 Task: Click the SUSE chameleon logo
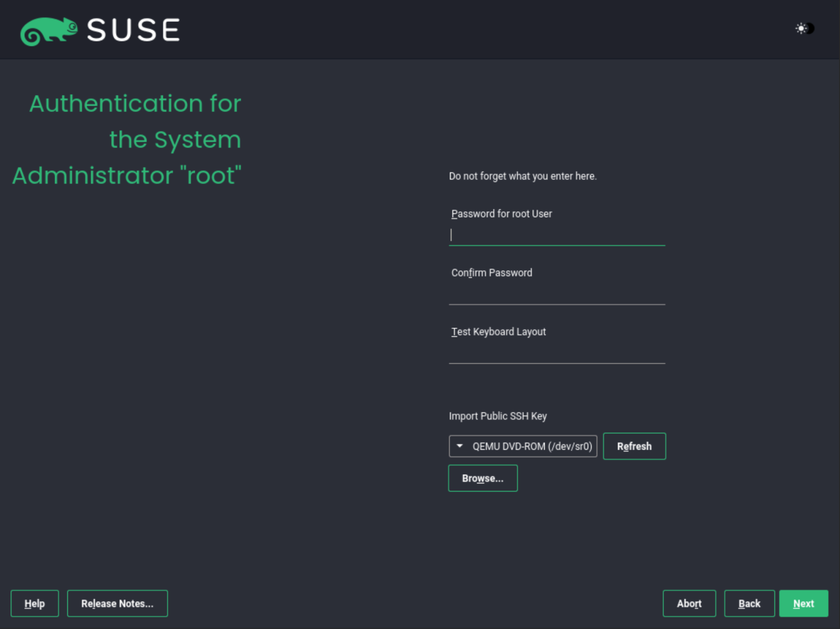(49, 30)
